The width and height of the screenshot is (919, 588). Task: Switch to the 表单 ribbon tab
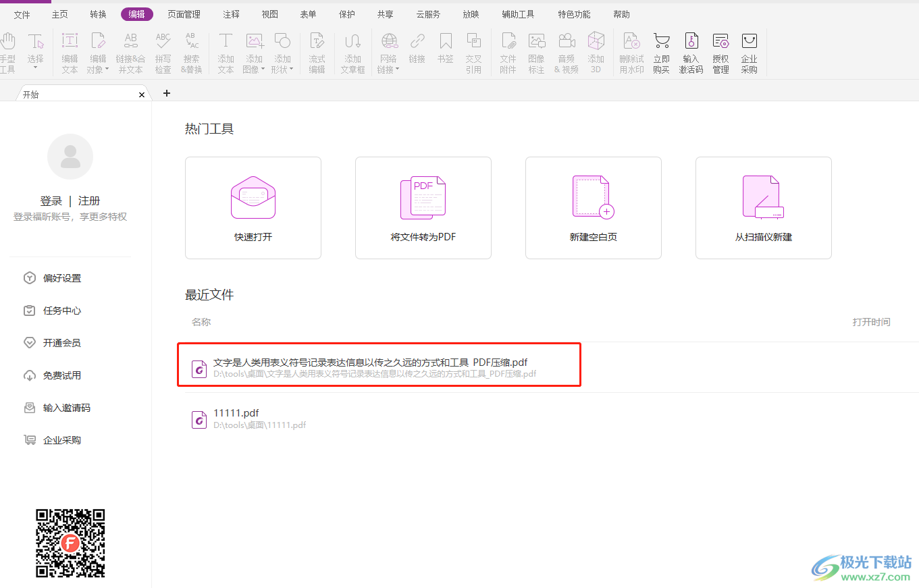pos(308,14)
